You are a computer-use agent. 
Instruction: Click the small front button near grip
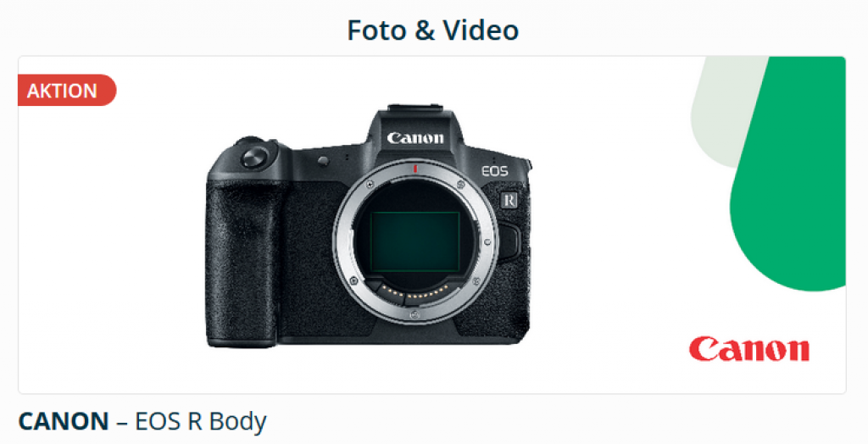coord(323,161)
